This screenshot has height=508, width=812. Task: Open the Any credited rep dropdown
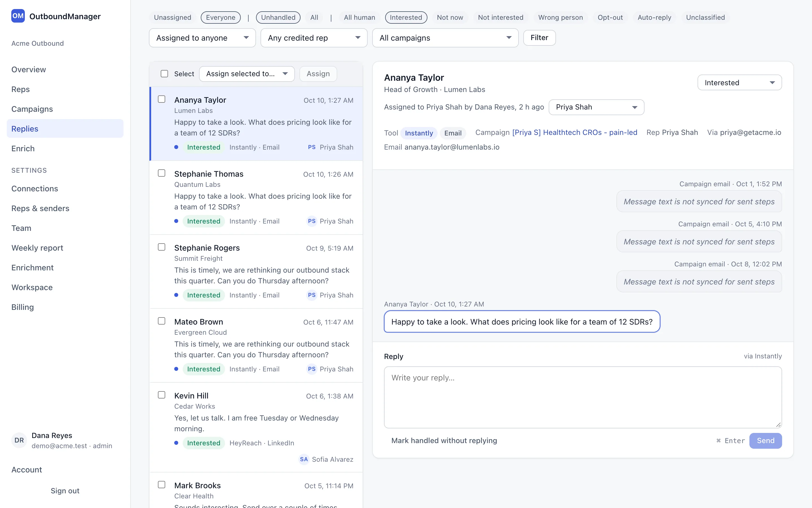pyautogui.click(x=314, y=38)
